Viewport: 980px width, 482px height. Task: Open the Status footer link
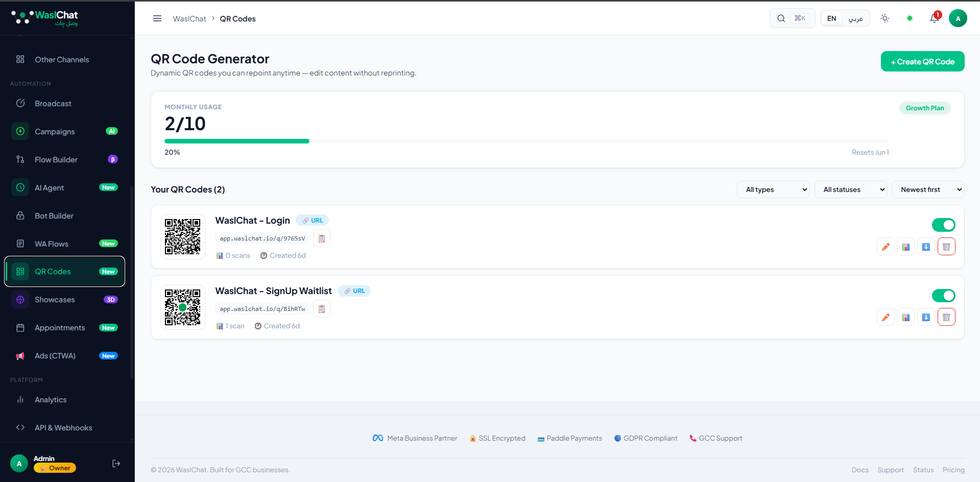(923, 470)
